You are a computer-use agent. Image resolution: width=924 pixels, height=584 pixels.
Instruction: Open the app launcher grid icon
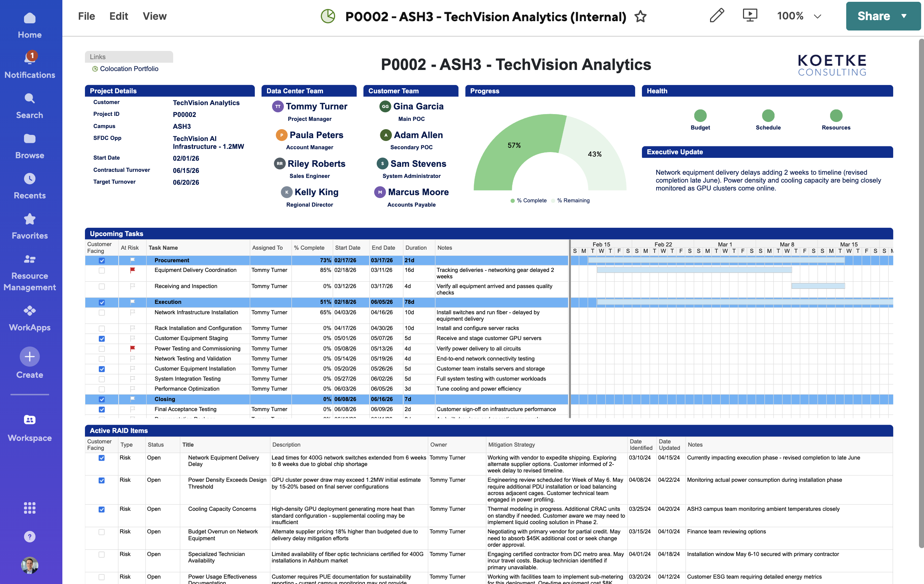point(29,508)
